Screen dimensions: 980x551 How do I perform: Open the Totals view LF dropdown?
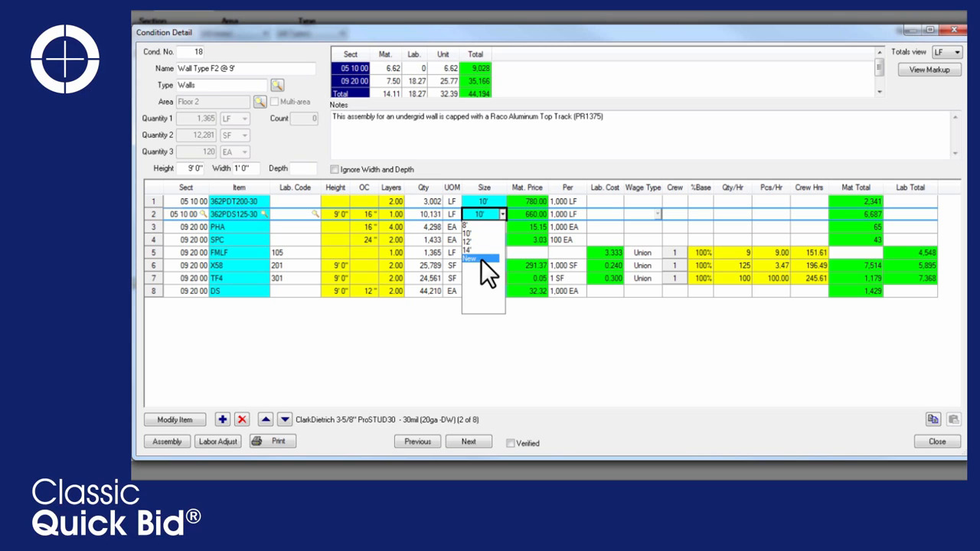click(958, 52)
